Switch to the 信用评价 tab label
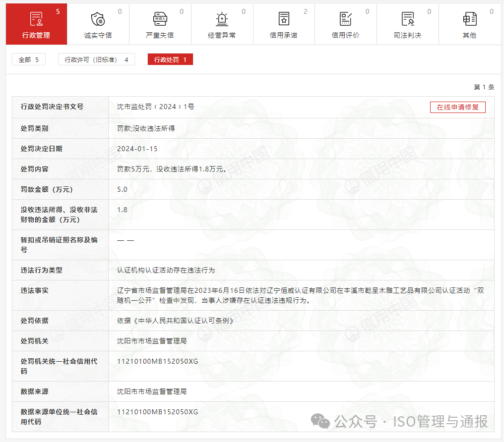 (346, 35)
